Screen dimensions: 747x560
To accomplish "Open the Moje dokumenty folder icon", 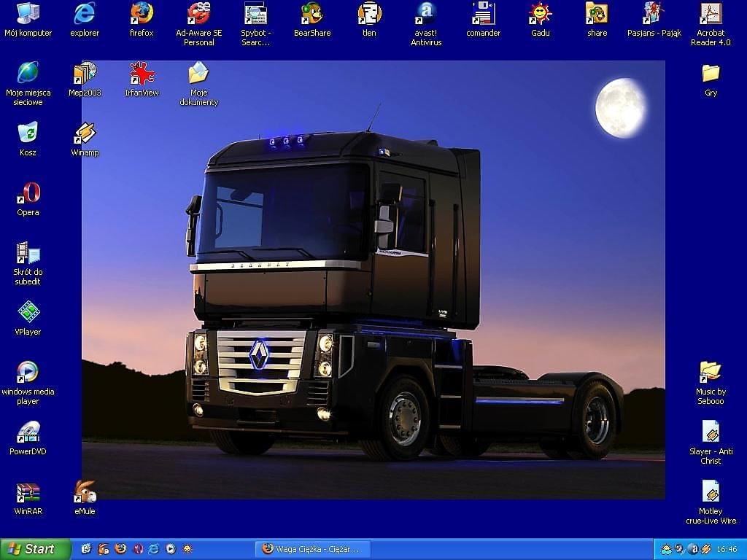I will pos(198,84).
